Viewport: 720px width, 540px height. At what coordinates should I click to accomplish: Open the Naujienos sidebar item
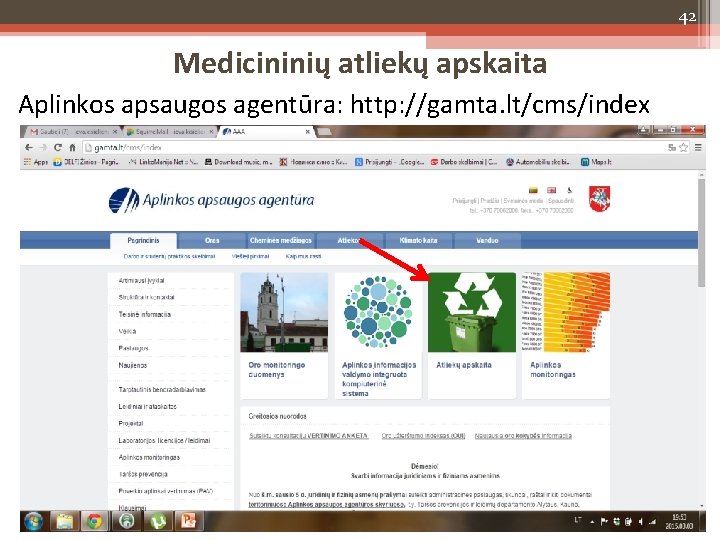click(x=133, y=366)
